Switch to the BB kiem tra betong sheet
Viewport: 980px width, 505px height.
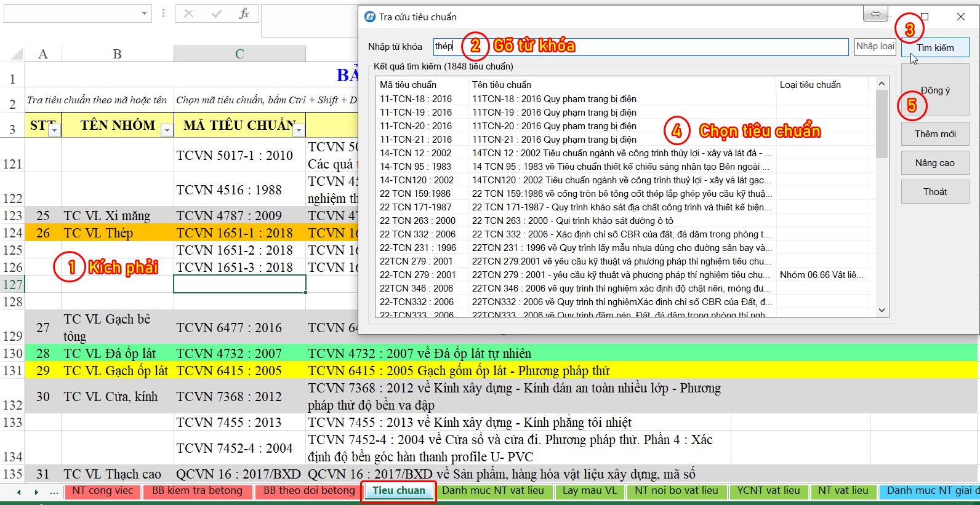tap(197, 491)
